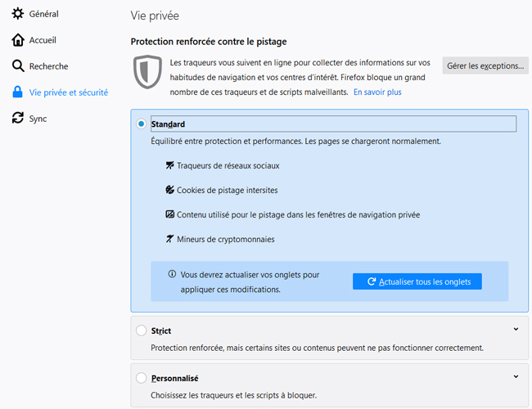The image size is (532, 409).
Task: Click the cryptominers icon
Action: pos(170,239)
